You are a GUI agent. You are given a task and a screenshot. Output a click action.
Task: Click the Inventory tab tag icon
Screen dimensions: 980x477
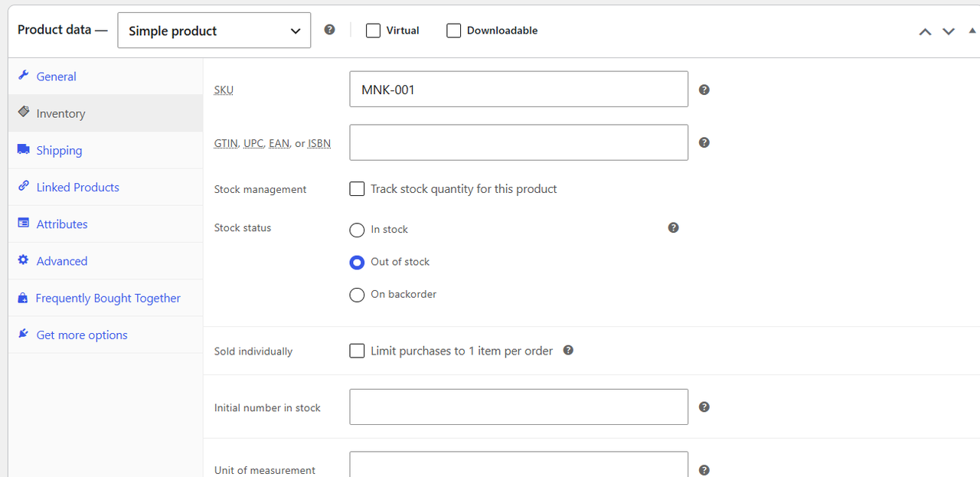coord(23,112)
